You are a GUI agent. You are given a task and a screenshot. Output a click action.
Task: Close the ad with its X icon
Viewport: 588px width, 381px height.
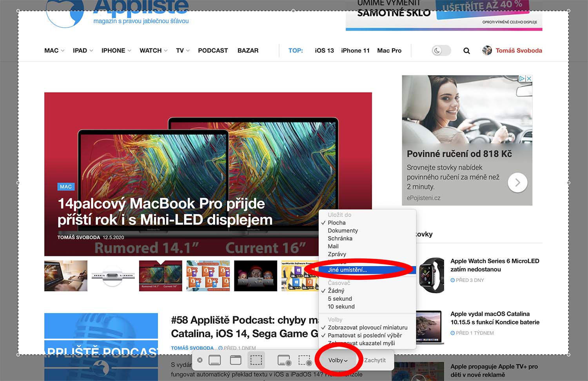click(x=529, y=78)
